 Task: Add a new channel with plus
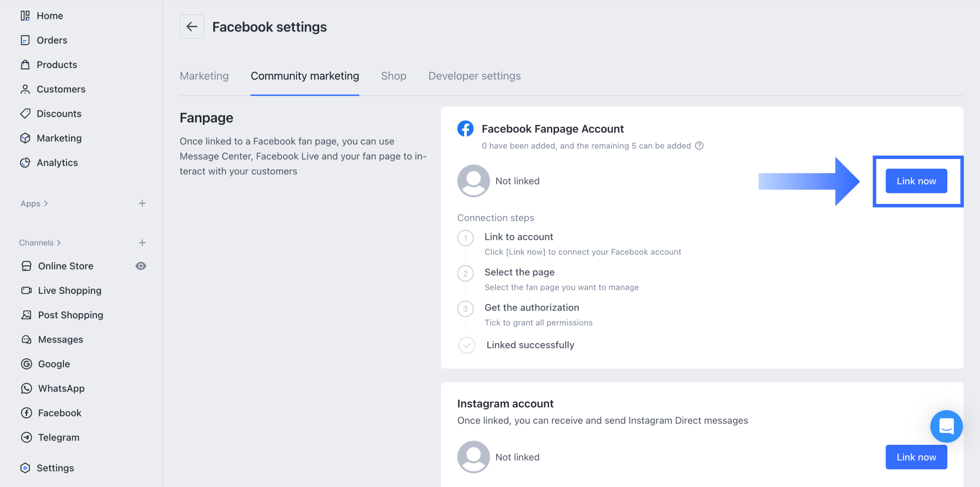coord(142,243)
